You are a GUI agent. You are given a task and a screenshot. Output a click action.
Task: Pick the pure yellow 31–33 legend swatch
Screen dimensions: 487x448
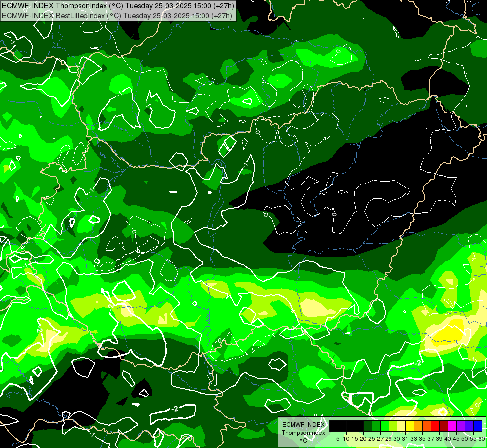(x=410, y=426)
